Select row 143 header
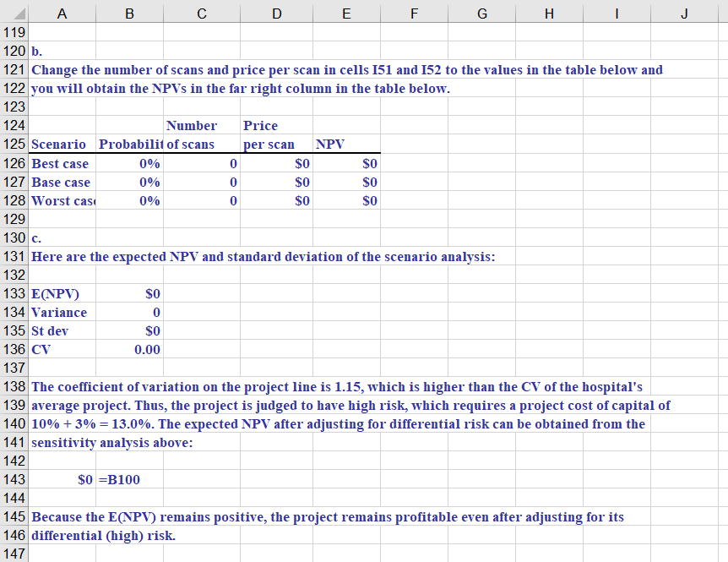Viewport: 728px width, 562px height. [14, 479]
